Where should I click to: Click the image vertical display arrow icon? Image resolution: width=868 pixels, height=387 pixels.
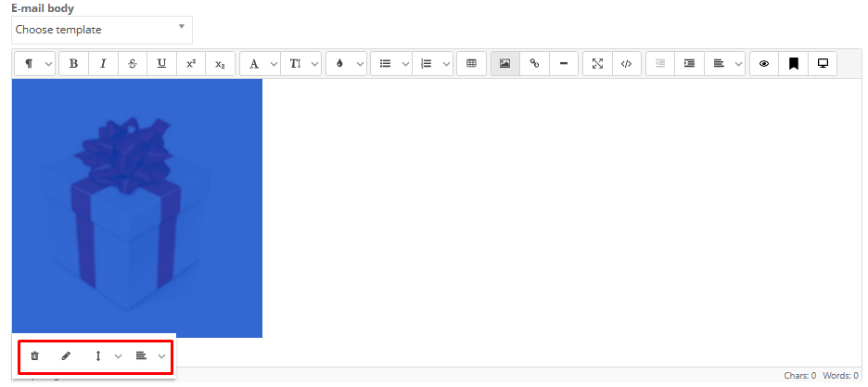(x=98, y=356)
